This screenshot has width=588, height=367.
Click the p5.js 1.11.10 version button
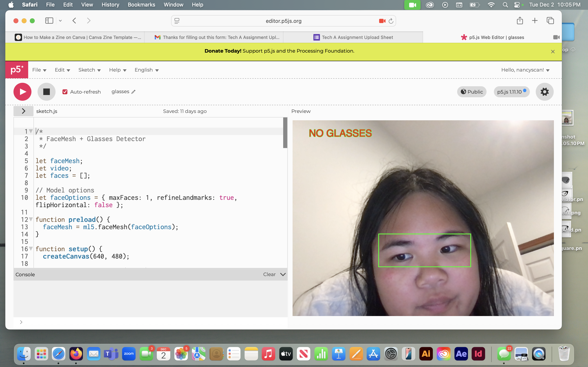(x=511, y=92)
